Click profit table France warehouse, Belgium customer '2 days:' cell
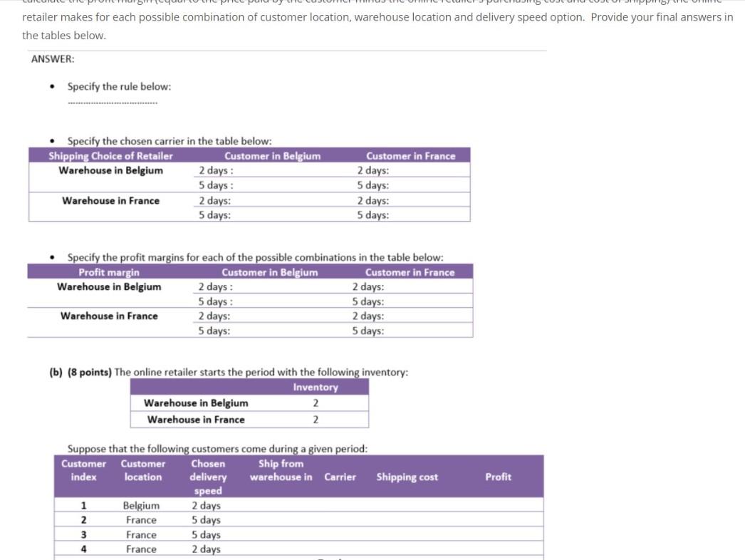Screen dimensions: 745x560 click(270, 316)
